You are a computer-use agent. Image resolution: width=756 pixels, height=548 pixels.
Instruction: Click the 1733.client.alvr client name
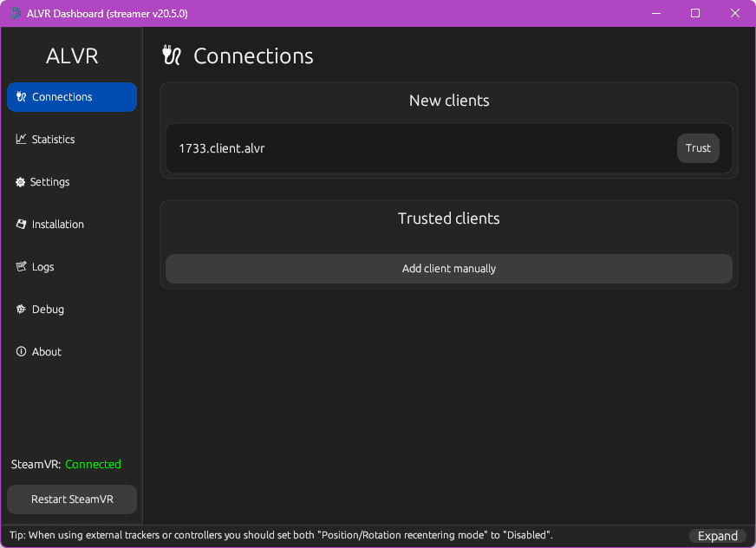222,148
